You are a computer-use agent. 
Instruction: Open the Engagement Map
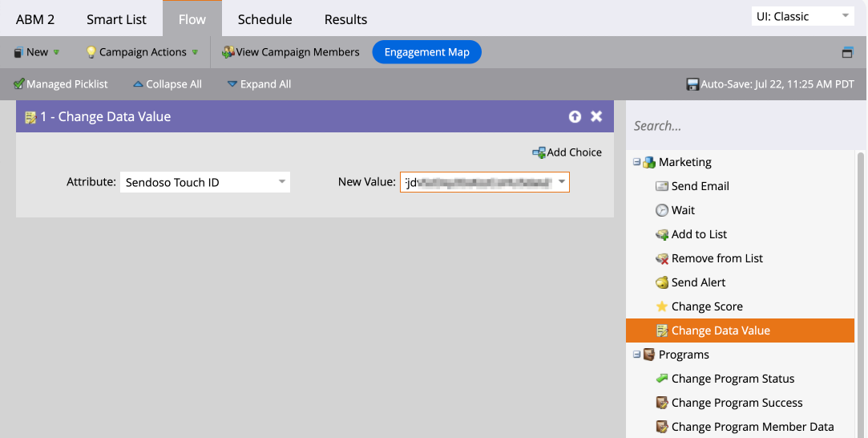pos(427,52)
